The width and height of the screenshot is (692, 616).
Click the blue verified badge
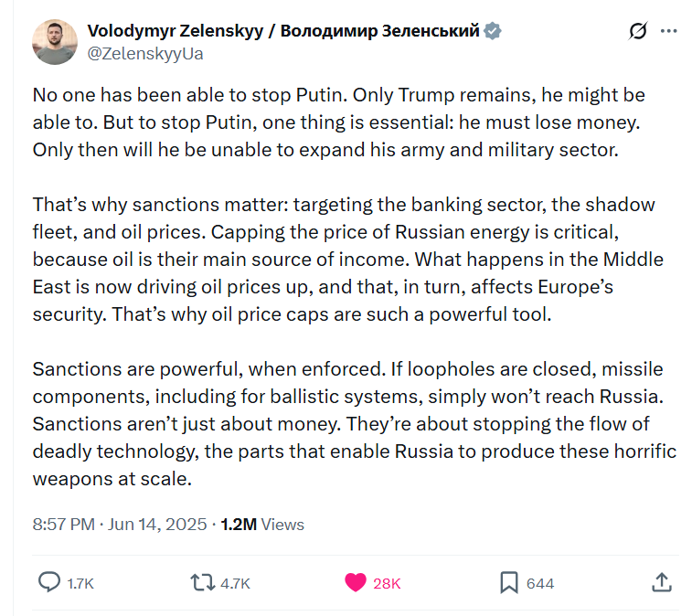(x=492, y=31)
